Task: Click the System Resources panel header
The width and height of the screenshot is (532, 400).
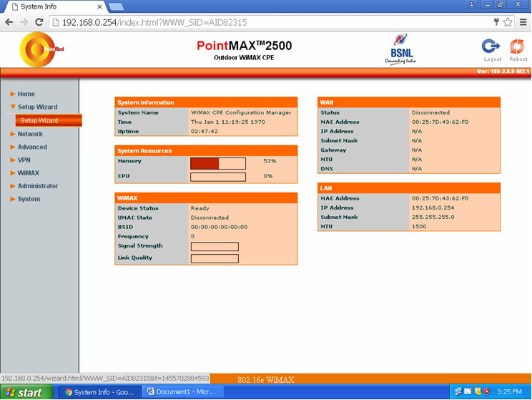Action: 206,151
